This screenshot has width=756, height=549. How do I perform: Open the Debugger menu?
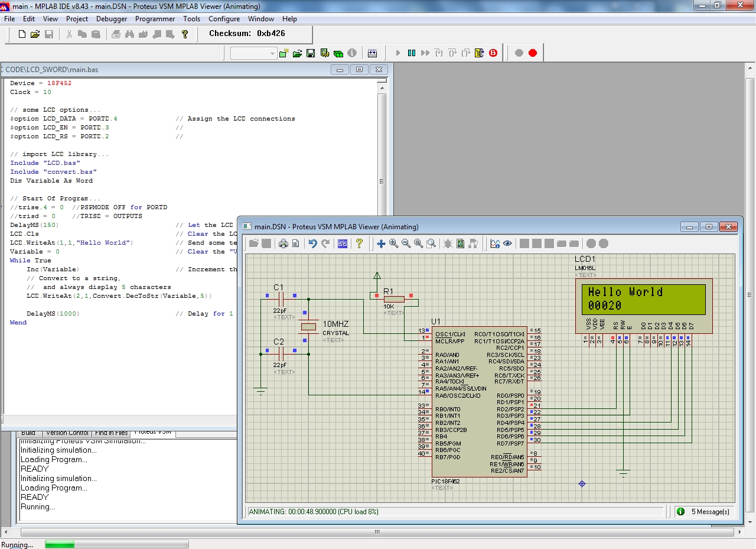point(112,19)
